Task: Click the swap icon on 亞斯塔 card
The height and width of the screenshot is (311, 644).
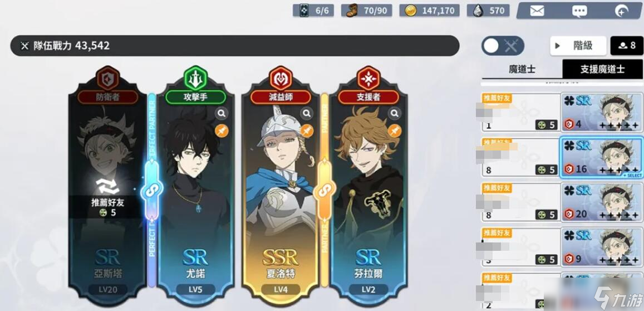Action: (x=107, y=186)
